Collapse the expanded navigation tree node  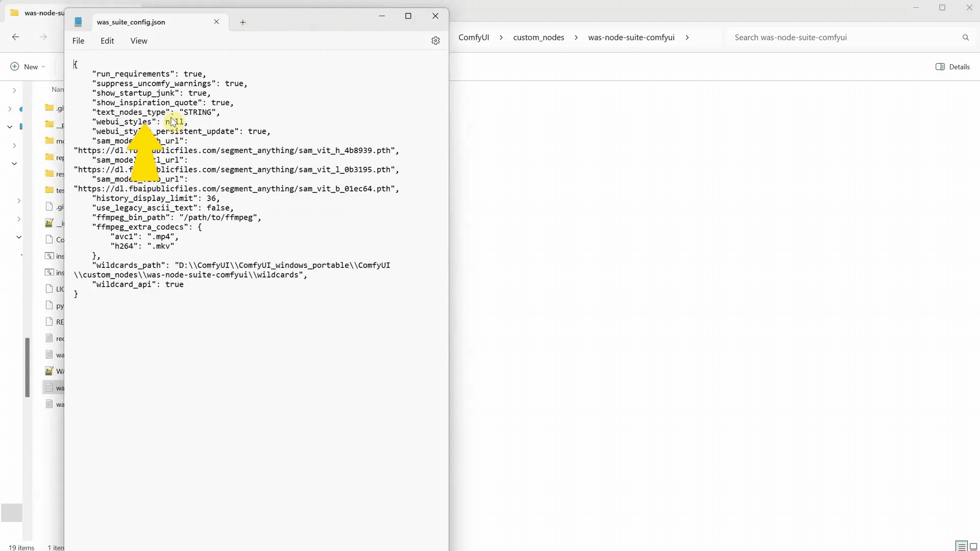[x=9, y=127]
